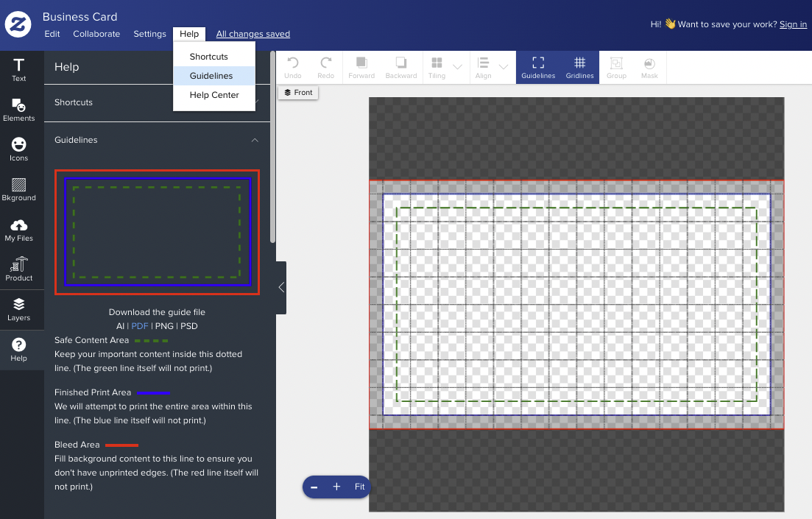The height and width of the screenshot is (519, 812).
Task: Open the Text tool panel
Action: click(18, 71)
